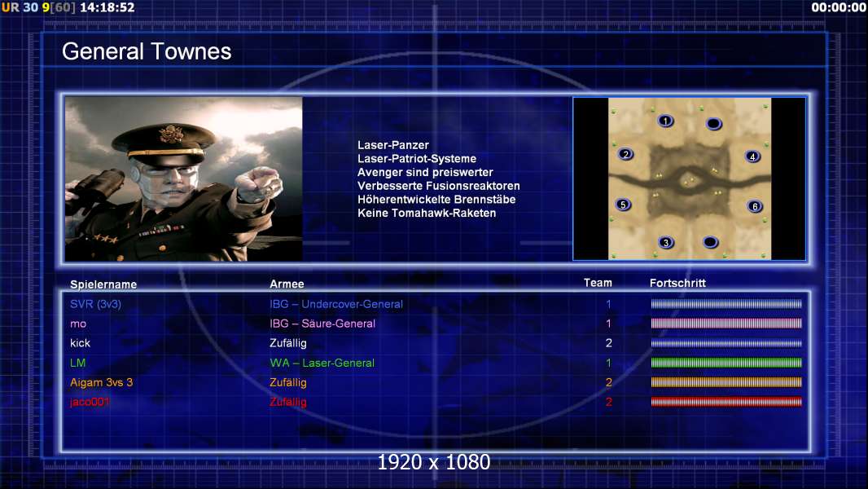This screenshot has height=489, width=868.
Task: Click the green progress bar for LM
Action: 726,363
